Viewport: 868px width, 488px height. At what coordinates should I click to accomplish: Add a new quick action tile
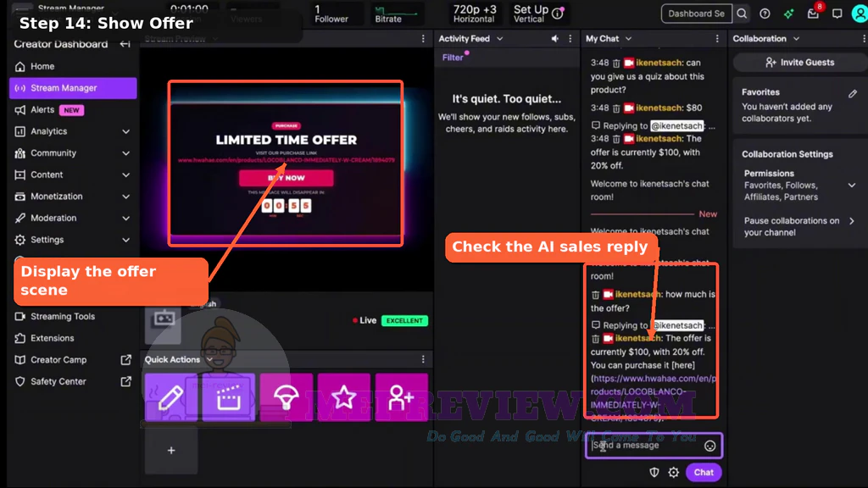pos(171,451)
